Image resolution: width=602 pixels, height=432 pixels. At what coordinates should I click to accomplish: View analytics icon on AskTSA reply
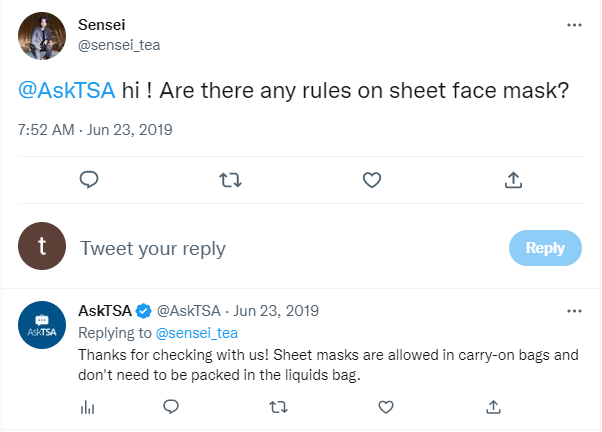point(87,406)
